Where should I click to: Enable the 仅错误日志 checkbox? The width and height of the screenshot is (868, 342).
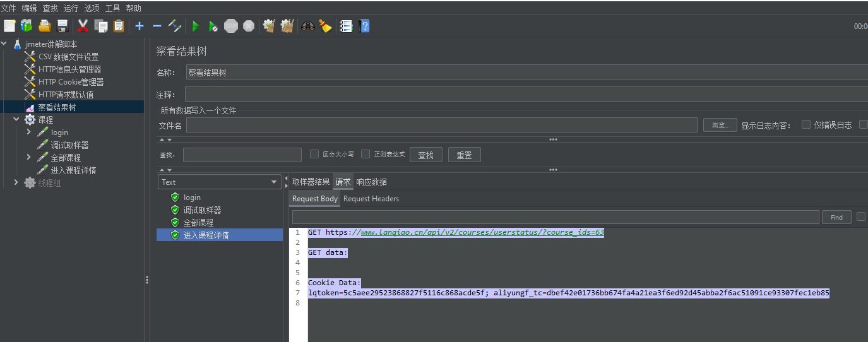pyautogui.click(x=806, y=124)
